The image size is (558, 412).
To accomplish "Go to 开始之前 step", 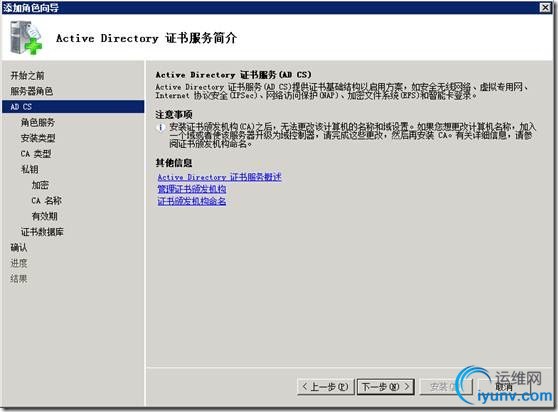I will click(x=27, y=75).
